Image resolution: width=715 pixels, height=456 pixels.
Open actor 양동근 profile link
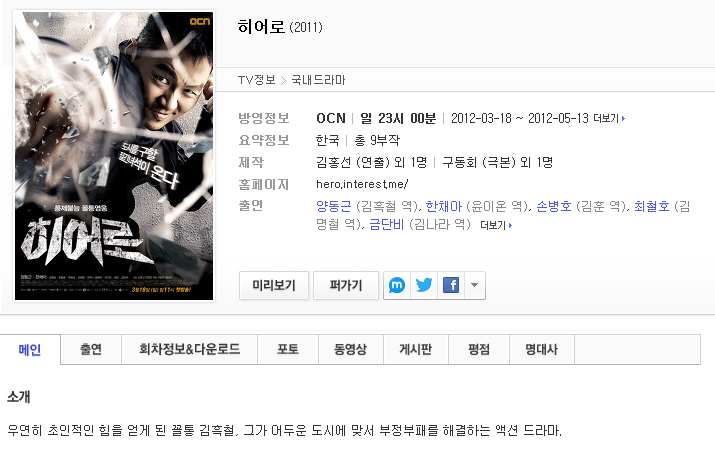click(334, 207)
